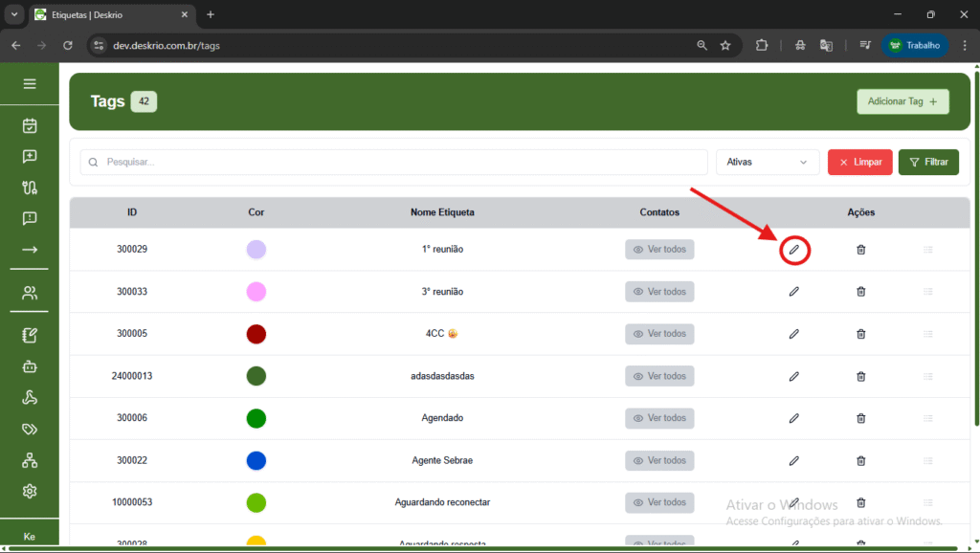Click the edit pencil for 1ª reunião tag
The image size is (980, 553).
(793, 250)
